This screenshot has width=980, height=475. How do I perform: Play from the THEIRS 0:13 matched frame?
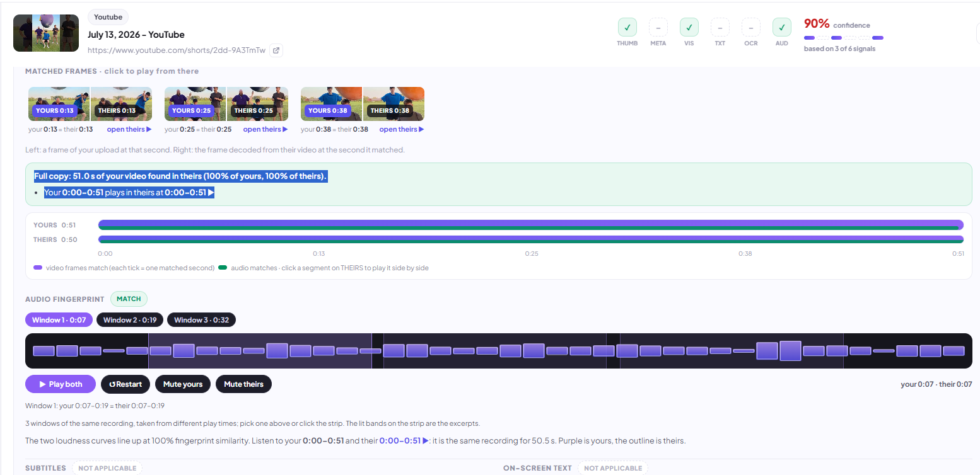coord(121,104)
